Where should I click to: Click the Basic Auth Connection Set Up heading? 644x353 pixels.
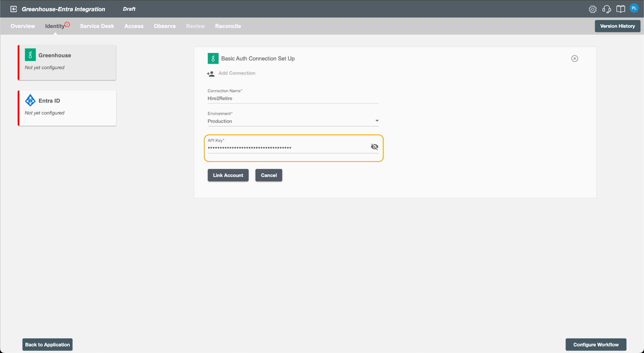pyautogui.click(x=258, y=59)
